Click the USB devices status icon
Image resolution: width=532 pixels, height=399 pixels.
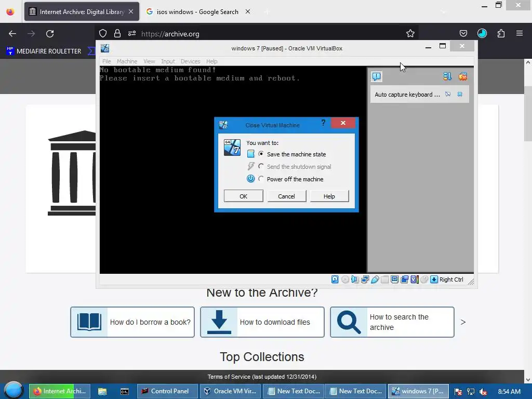[x=375, y=279]
